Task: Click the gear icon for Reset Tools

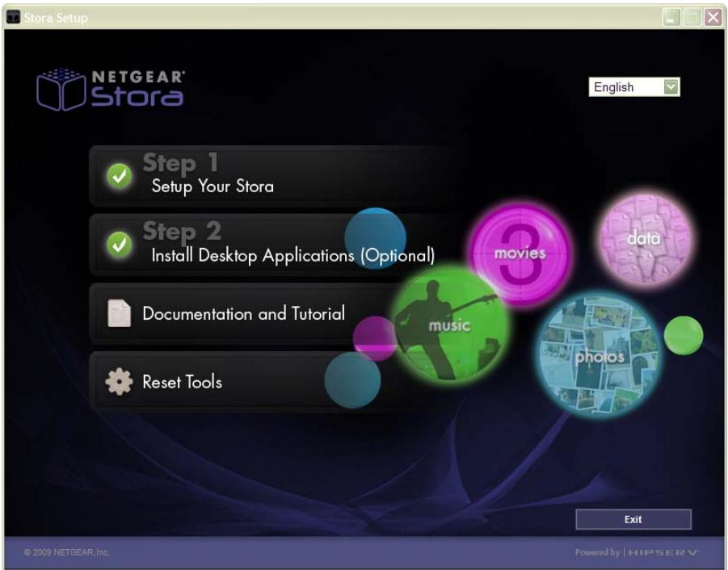Action: (x=119, y=382)
